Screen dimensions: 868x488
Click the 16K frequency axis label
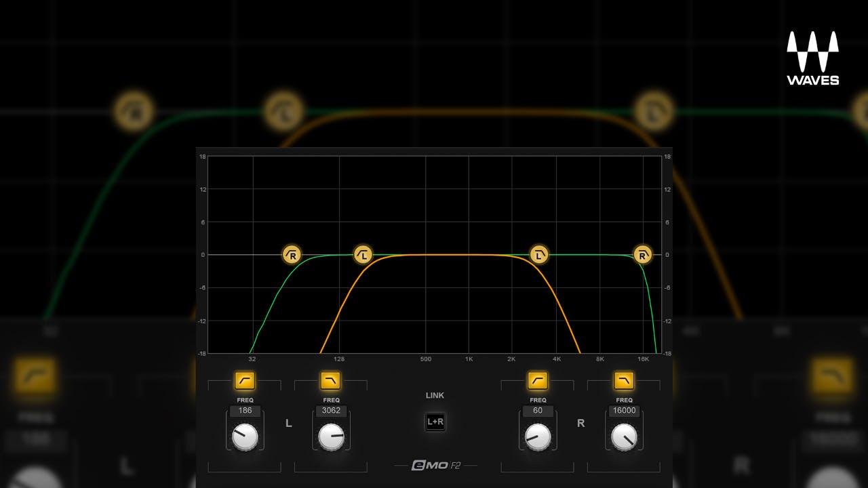(644, 359)
